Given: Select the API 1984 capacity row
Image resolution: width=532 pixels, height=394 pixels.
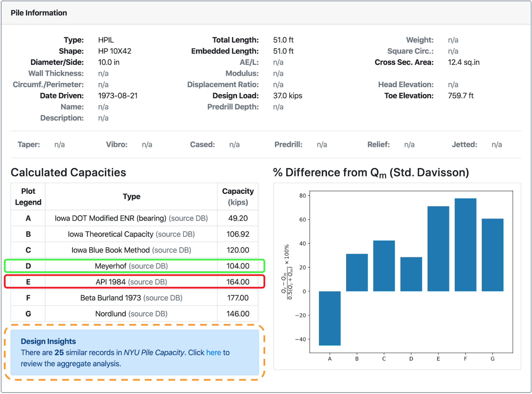Looking at the screenshot, I should coord(134,282).
